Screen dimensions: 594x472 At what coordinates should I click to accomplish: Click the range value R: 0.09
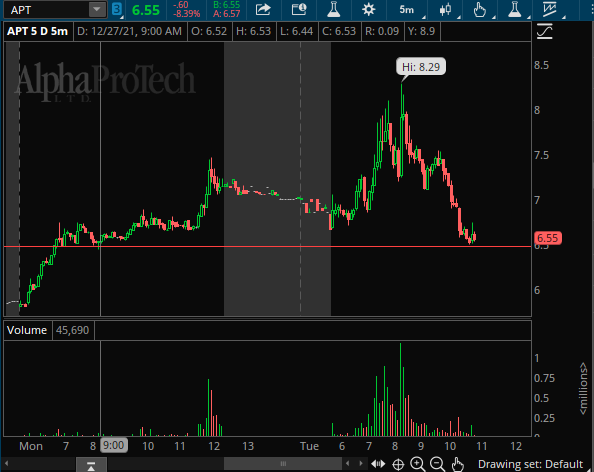(382, 31)
